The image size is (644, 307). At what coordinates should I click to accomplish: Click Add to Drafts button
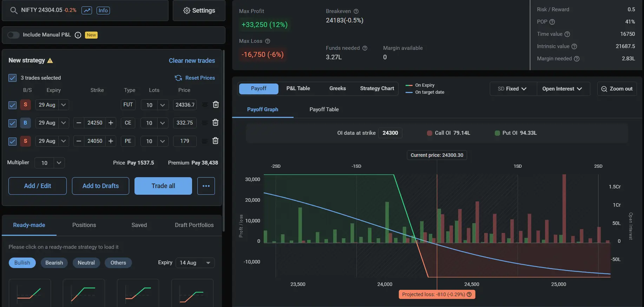pos(100,186)
